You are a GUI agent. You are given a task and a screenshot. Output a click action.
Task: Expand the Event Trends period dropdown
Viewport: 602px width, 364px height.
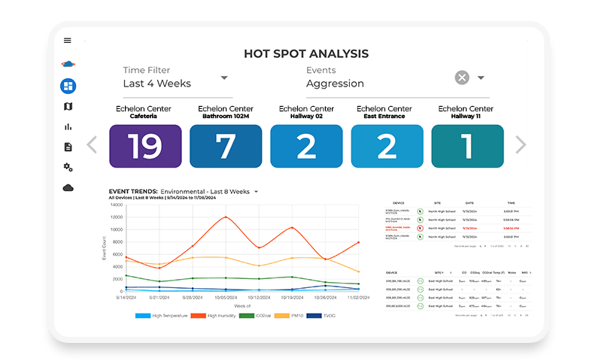pyautogui.click(x=256, y=191)
